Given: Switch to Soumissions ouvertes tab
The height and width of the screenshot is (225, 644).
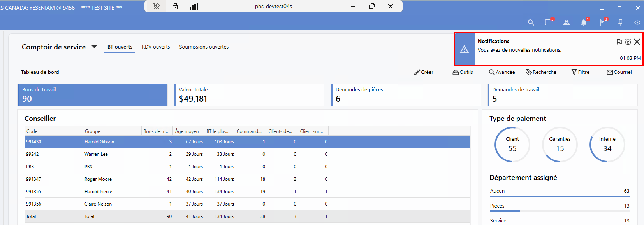Looking at the screenshot, I should [204, 47].
